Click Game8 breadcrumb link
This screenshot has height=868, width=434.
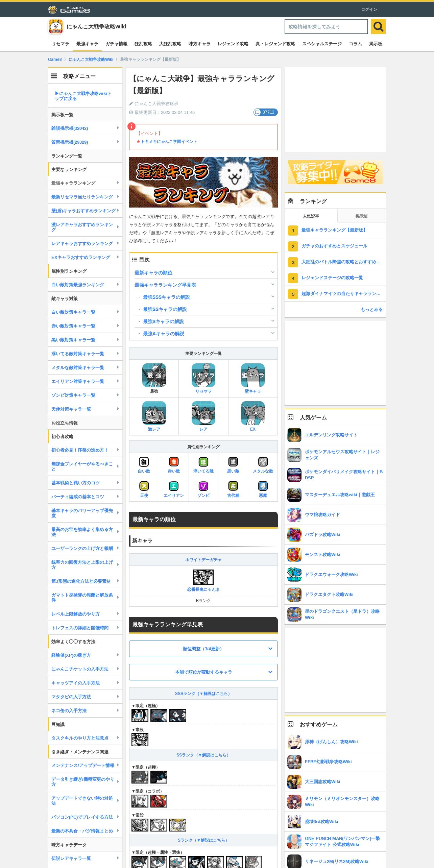click(x=55, y=59)
